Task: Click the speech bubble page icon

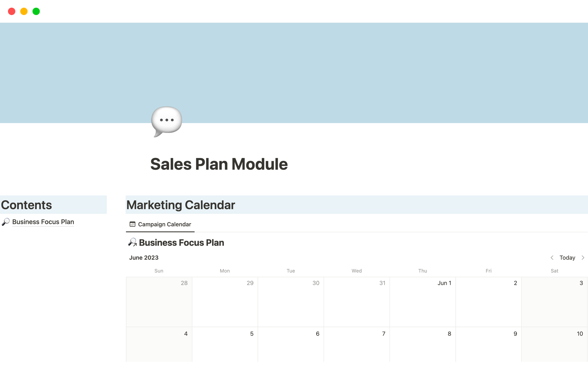Action: pos(166,121)
